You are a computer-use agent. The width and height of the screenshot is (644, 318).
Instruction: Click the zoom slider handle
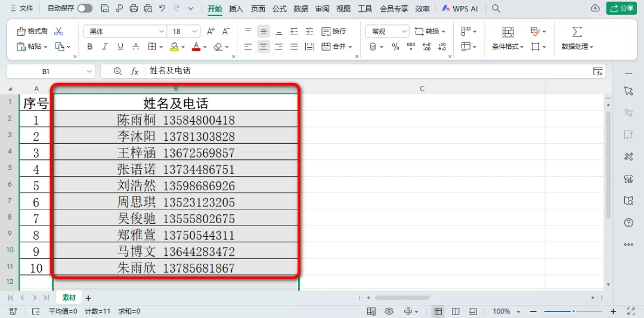coord(574,311)
